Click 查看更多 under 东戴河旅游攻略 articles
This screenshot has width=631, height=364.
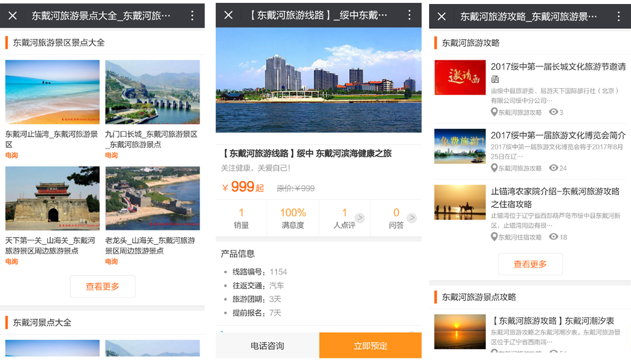(531, 264)
